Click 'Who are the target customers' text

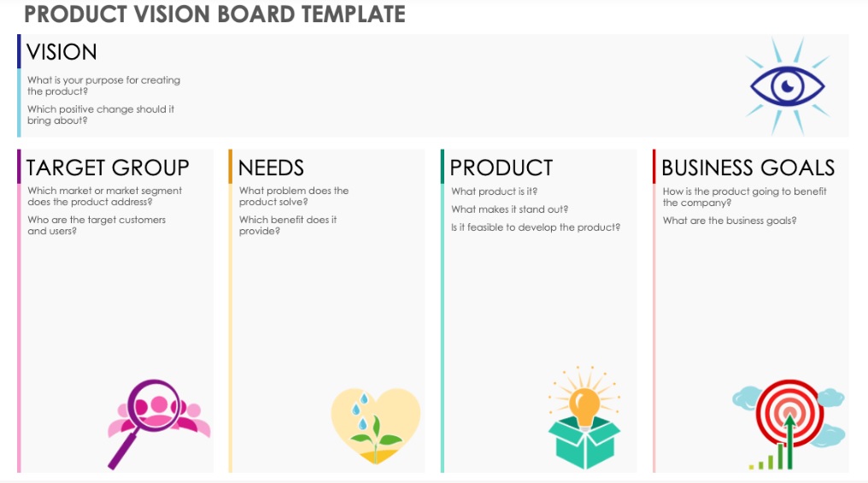coord(97,220)
